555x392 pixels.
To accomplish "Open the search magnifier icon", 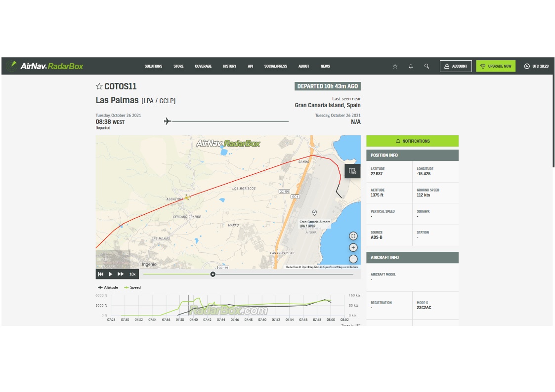I will (427, 66).
